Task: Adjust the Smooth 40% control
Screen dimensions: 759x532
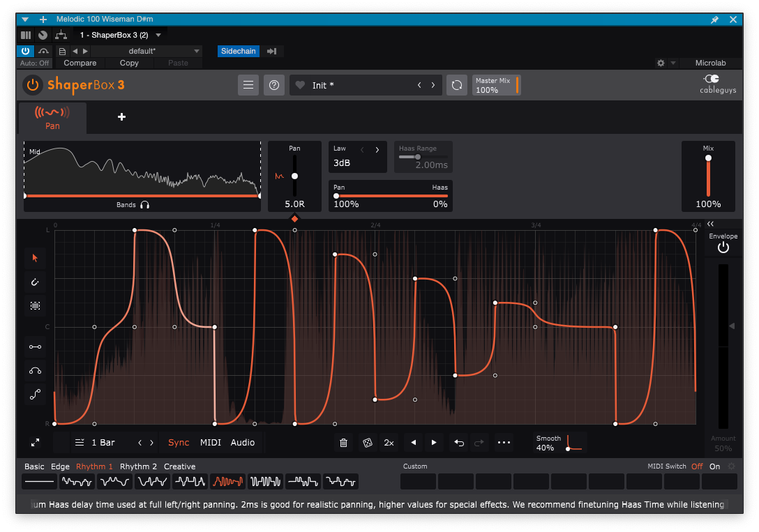Action: click(x=560, y=443)
